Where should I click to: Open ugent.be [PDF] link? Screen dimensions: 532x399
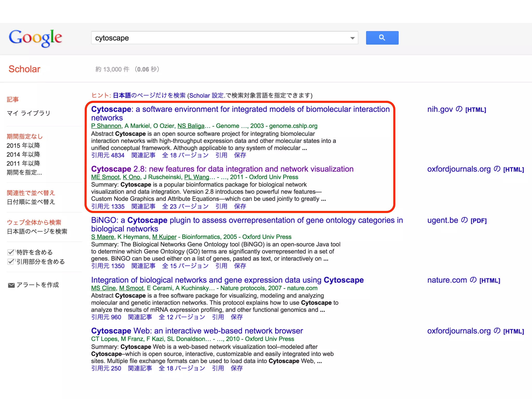pos(457,220)
